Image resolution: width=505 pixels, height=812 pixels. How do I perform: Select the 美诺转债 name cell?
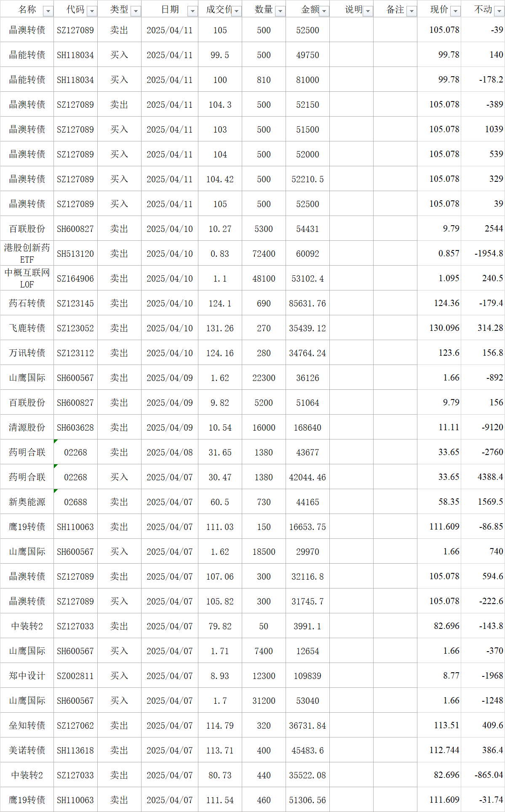27,750
